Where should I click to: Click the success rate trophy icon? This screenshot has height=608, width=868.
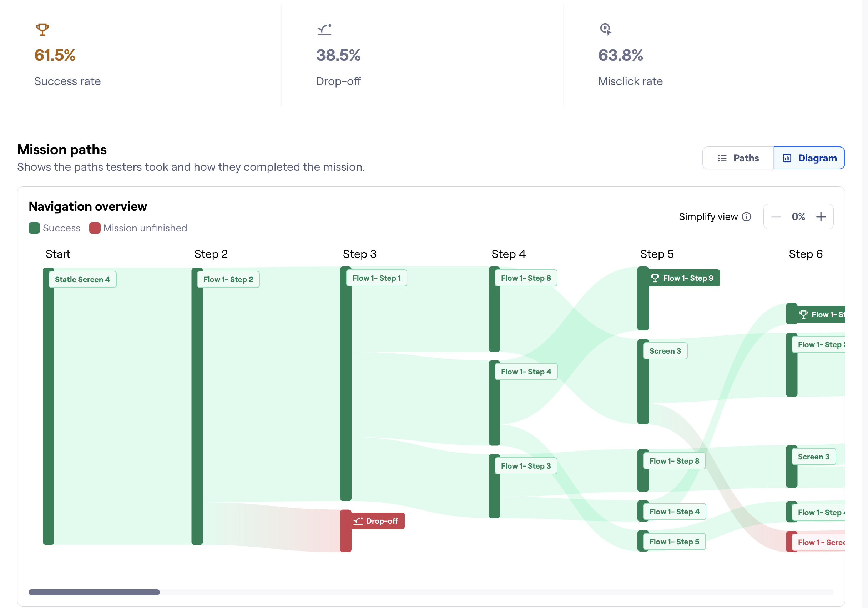tap(42, 30)
